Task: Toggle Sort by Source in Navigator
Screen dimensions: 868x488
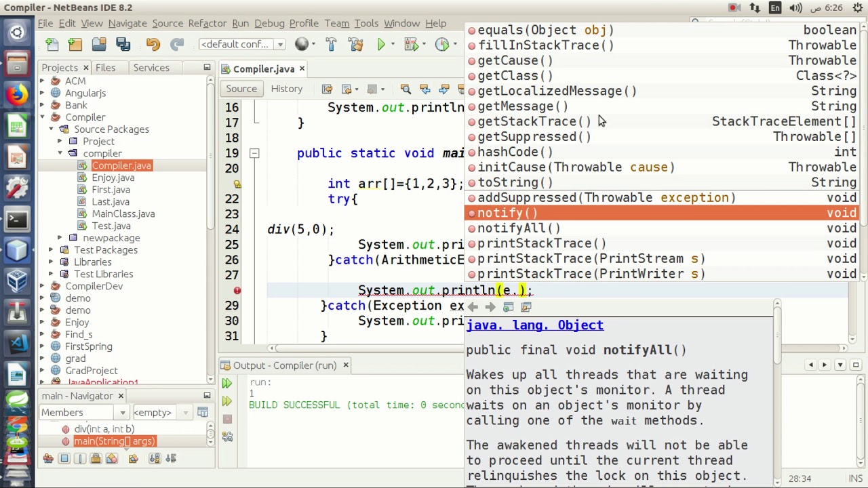Action: pos(170,459)
